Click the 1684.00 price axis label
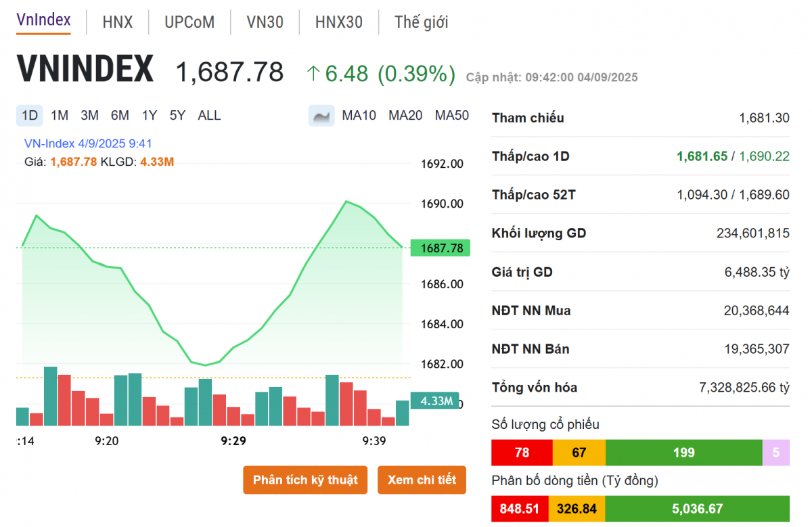This screenshot has width=812, height=527. (442, 324)
